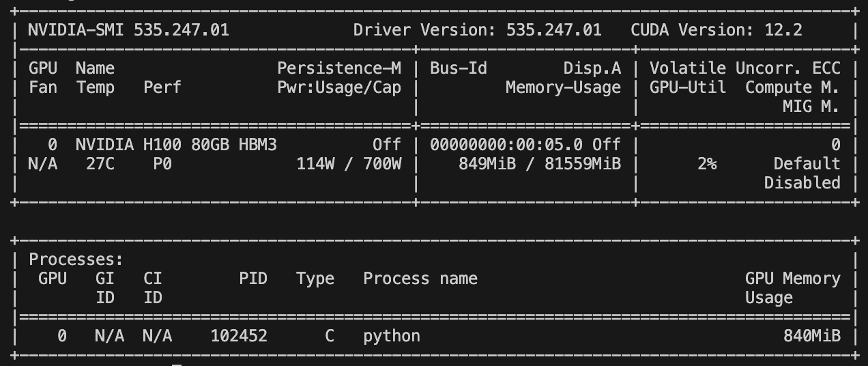Viewport: 868px width, 366px height.
Task: Click the 27C temperature value
Action: (x=100, y=164)
